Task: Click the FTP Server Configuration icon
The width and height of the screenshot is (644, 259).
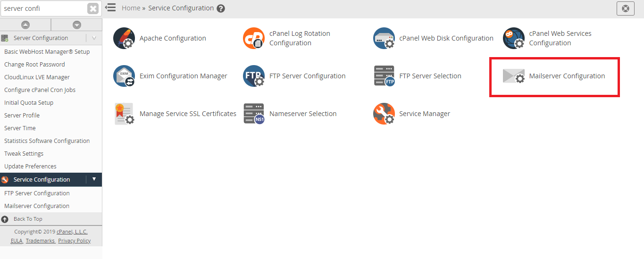Action: tap(254, 76)
